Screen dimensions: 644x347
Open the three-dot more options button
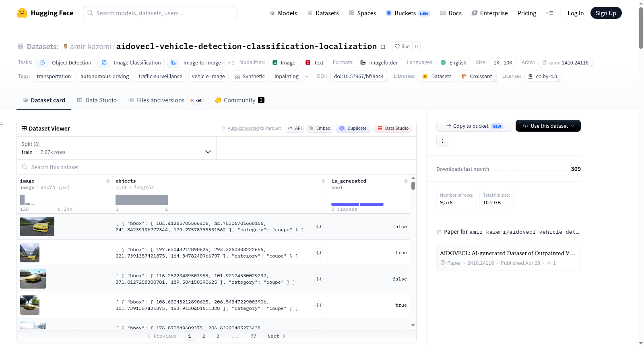tap(442, 141)
